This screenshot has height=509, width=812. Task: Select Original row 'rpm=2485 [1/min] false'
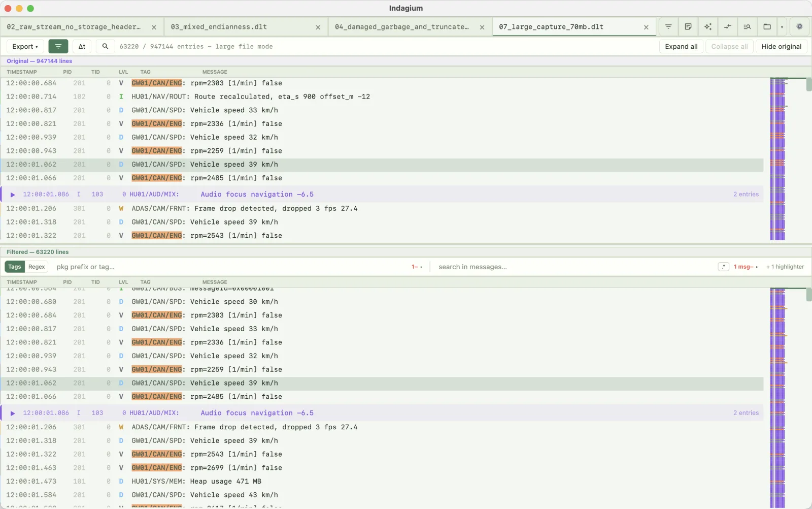tap(382, 178)
